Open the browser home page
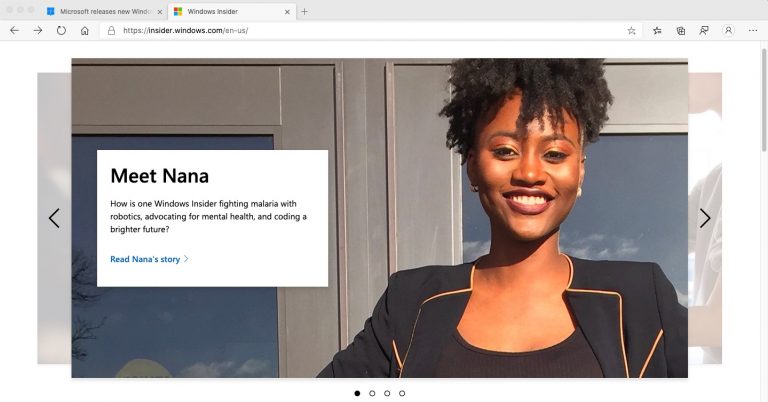Image resolution: width=768 pixels, height=402 pixels. (85, 30)
